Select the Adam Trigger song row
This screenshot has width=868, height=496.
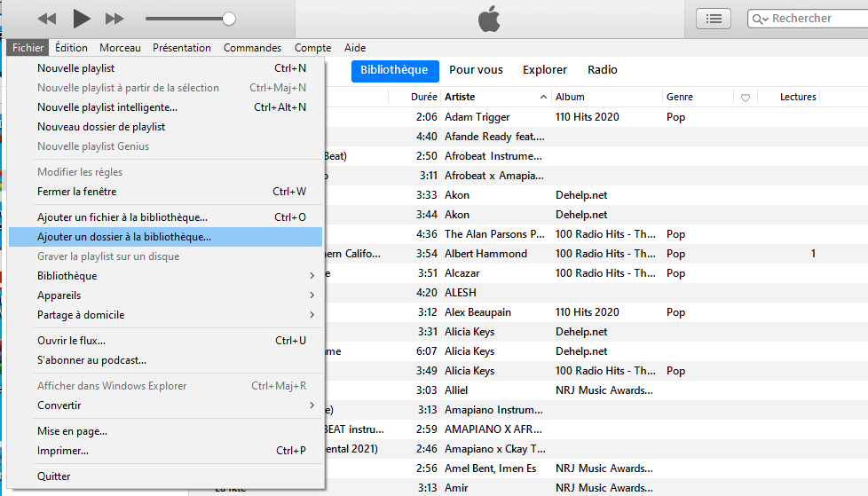[596, 117]
